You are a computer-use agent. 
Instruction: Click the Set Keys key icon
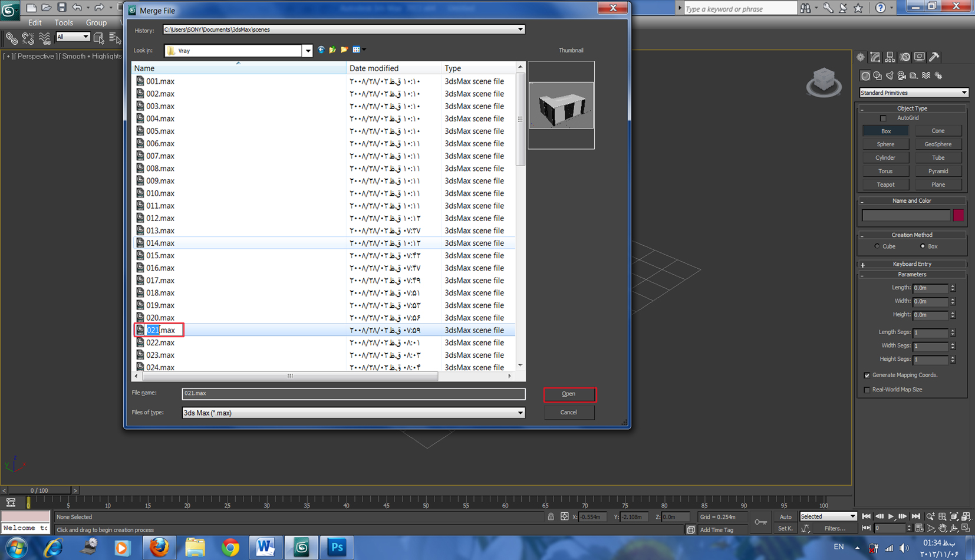click(x=761, y=522)
